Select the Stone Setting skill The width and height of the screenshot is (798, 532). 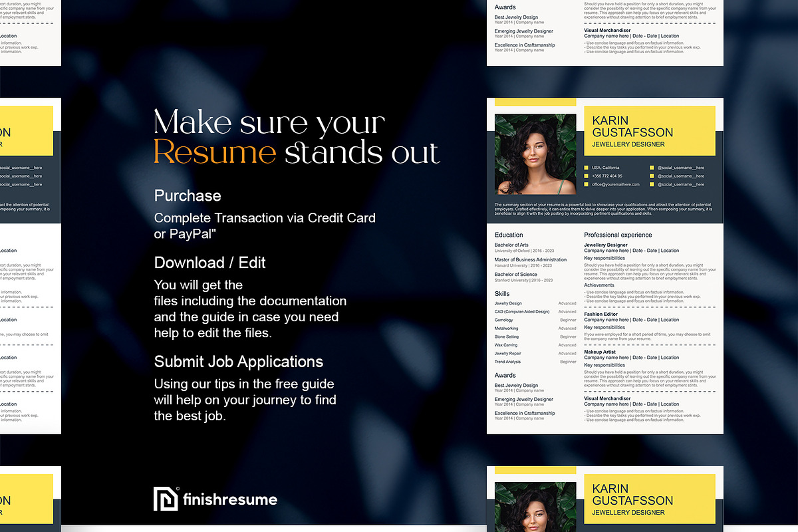coord(507,336)
